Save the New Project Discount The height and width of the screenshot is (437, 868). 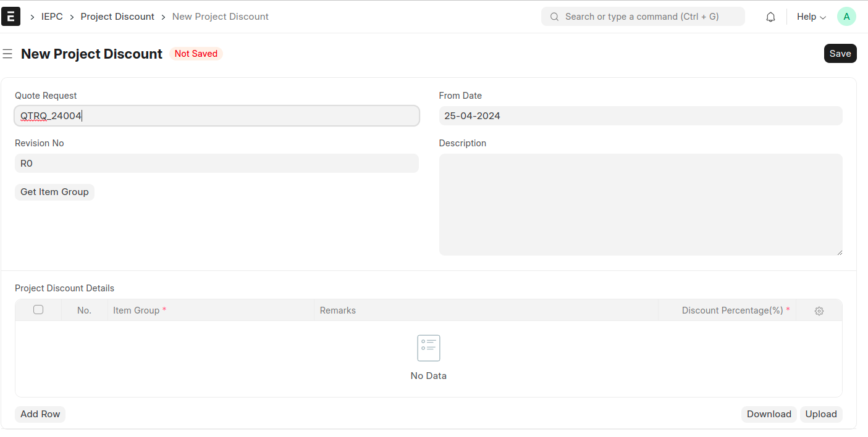tap(840, 53)
